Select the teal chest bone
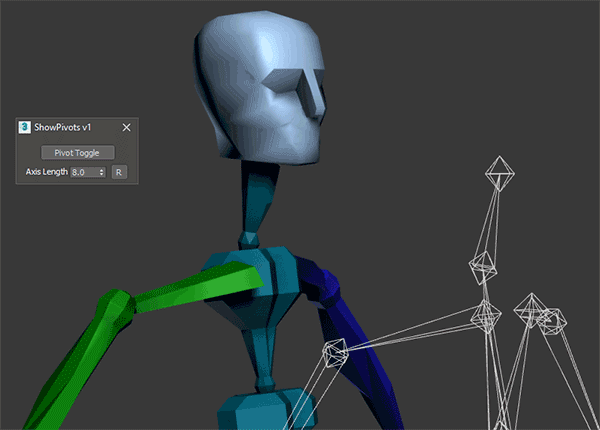Viewport: 600px width, 430px height. pyautogui.click(x=250, y=290)
